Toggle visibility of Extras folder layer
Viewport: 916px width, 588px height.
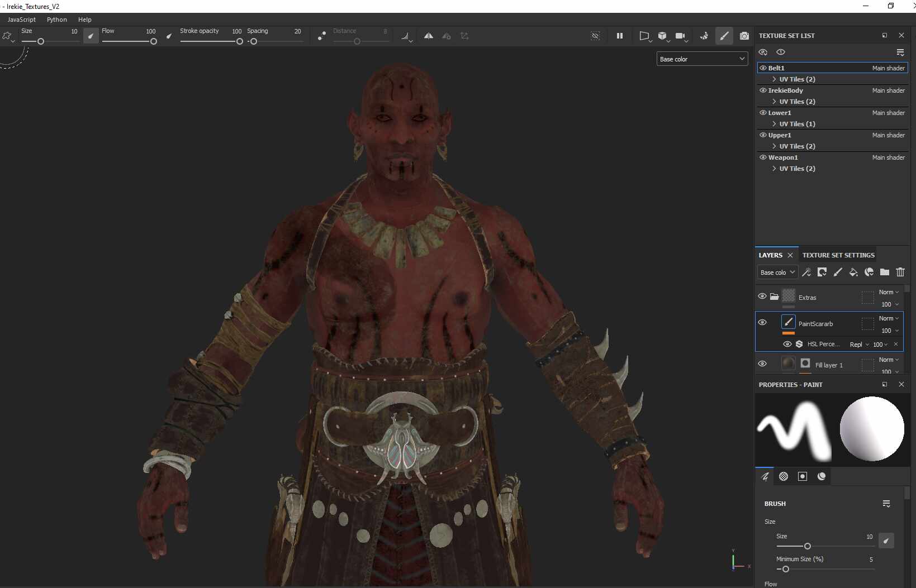pyautogui.click(x=762, y=297)
